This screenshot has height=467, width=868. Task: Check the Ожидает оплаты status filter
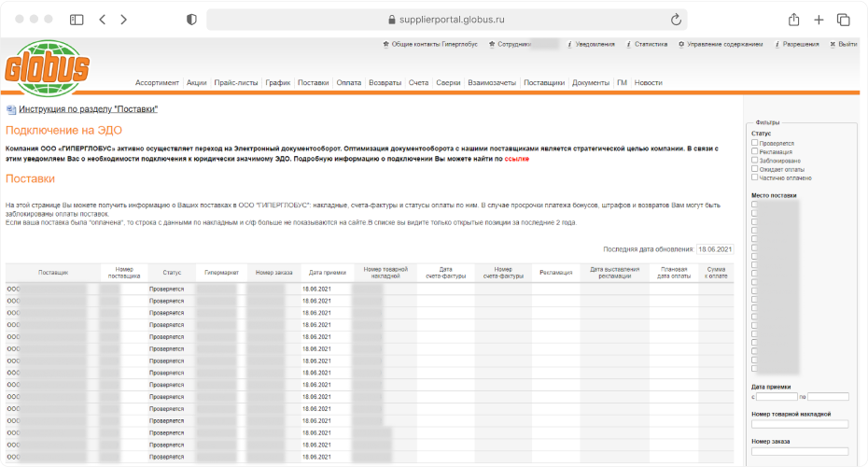tap(754, 168)
